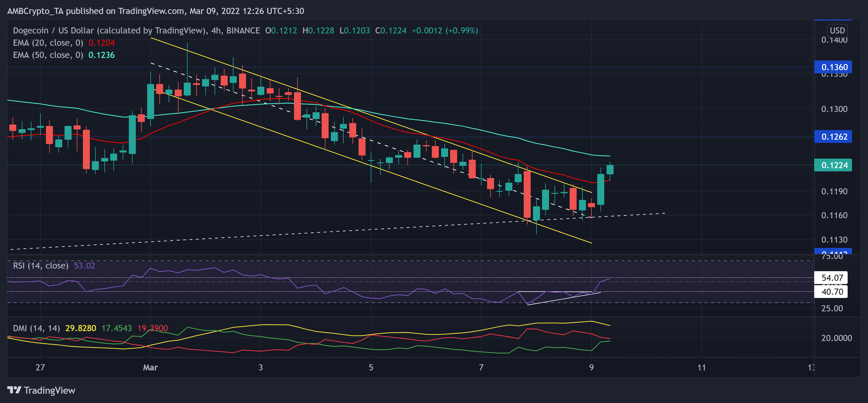Click the red EMA 20 value 0.1204
Viewport: 868px width, 403px height.
[x=101, y=42]
